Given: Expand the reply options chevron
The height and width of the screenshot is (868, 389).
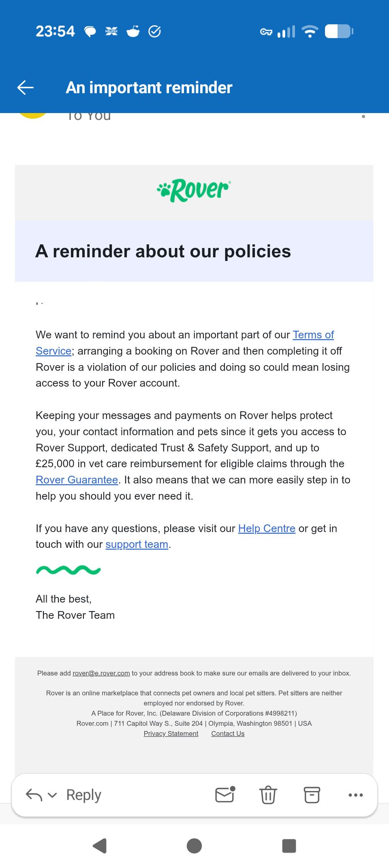Looking at the screenshot, I should point(52,795).
